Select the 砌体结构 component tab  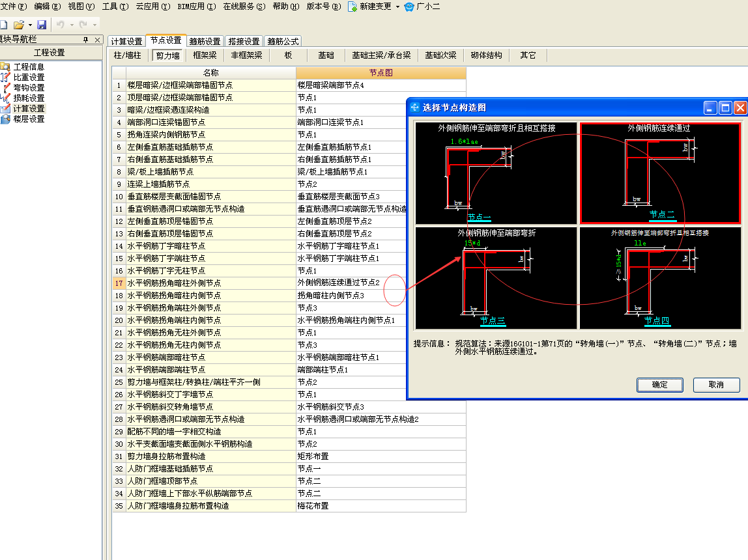(487, 55)
